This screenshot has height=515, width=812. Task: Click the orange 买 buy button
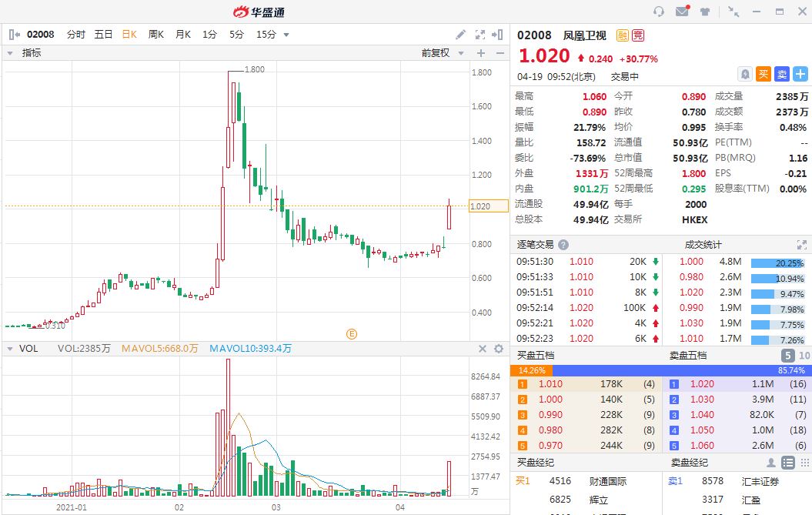[764, 74]
